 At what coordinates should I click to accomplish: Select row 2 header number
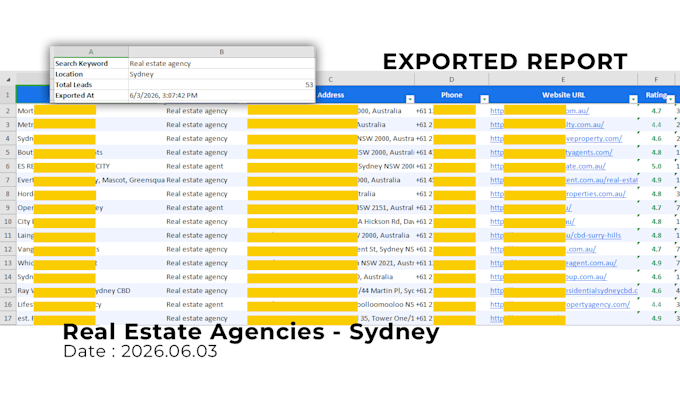coord(8,111)
